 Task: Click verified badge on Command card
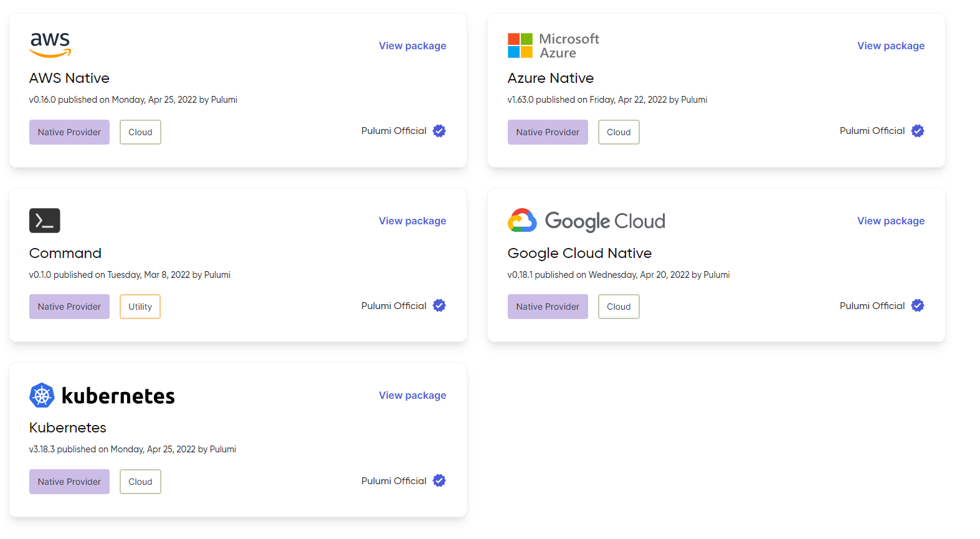[x=439, y=305]
